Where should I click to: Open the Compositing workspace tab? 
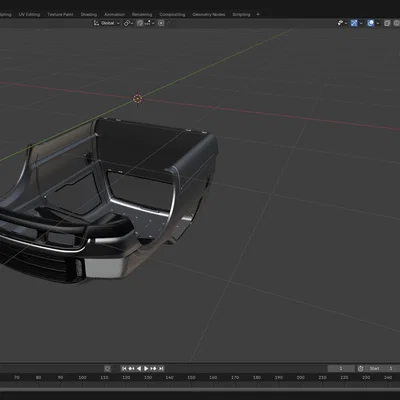(172, 14)
